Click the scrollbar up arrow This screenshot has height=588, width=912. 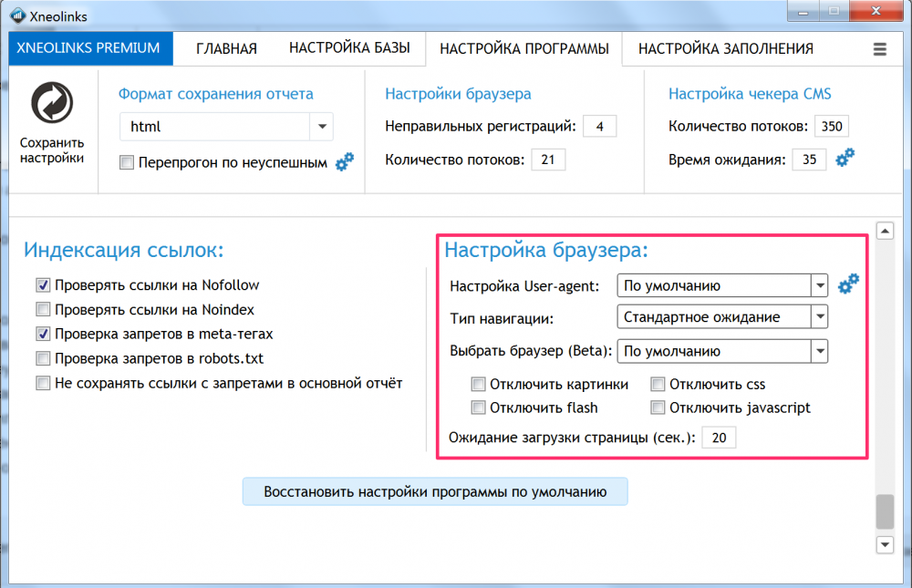[x=885, y=231]
